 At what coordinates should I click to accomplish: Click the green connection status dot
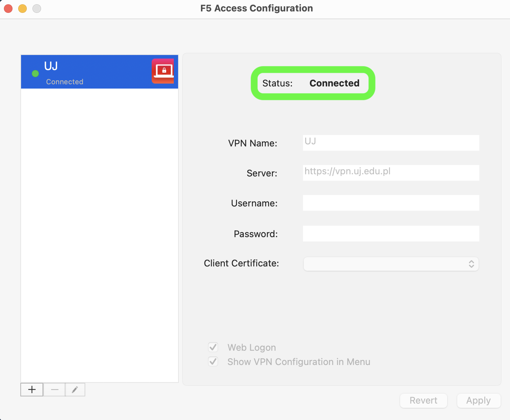tap(35, 74)
